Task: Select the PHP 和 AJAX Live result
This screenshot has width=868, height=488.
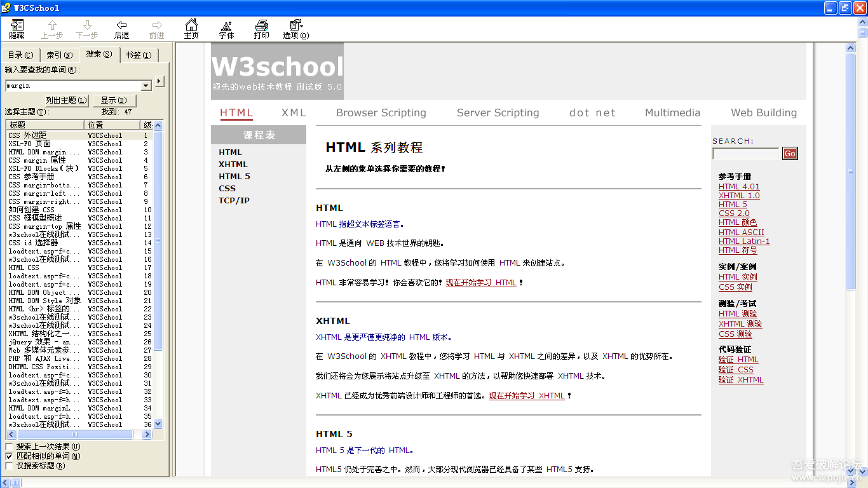Action: (x=79, y=358)
